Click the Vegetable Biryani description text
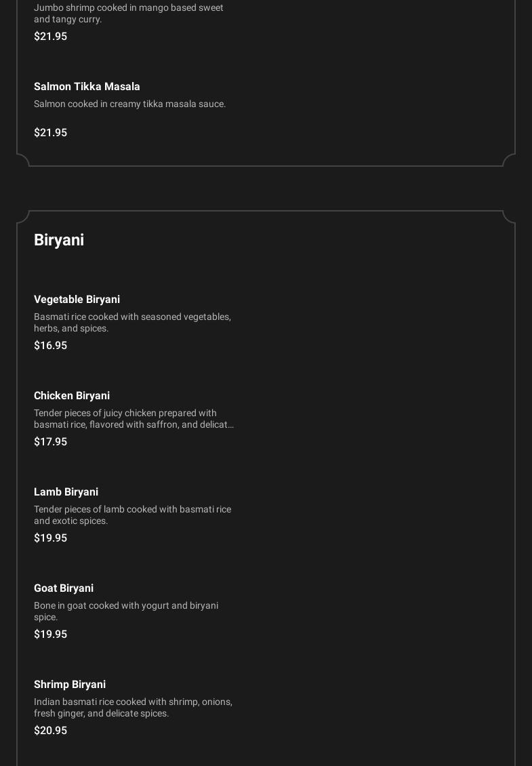The width and height of the screenshot is (532, 766). tap(132, 322)
